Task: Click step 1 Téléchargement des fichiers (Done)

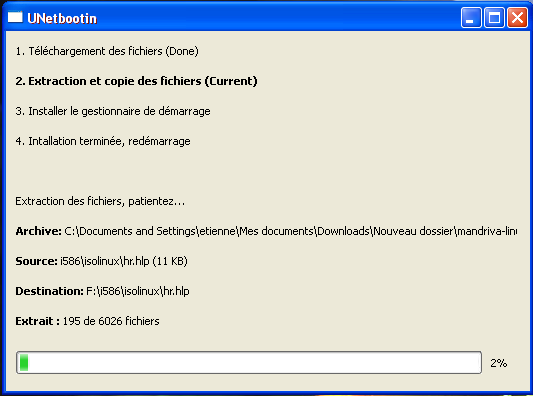Action: pyautogui.click(x=107, y=51)
